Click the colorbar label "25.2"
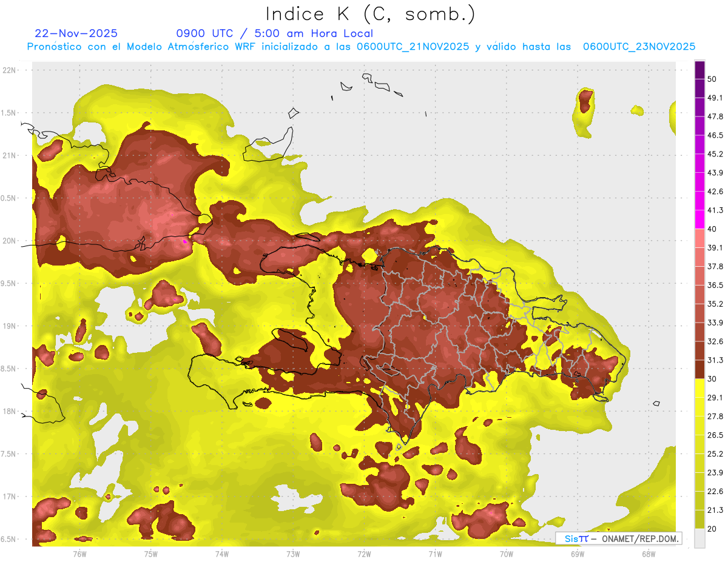 [x=715, y=454]
